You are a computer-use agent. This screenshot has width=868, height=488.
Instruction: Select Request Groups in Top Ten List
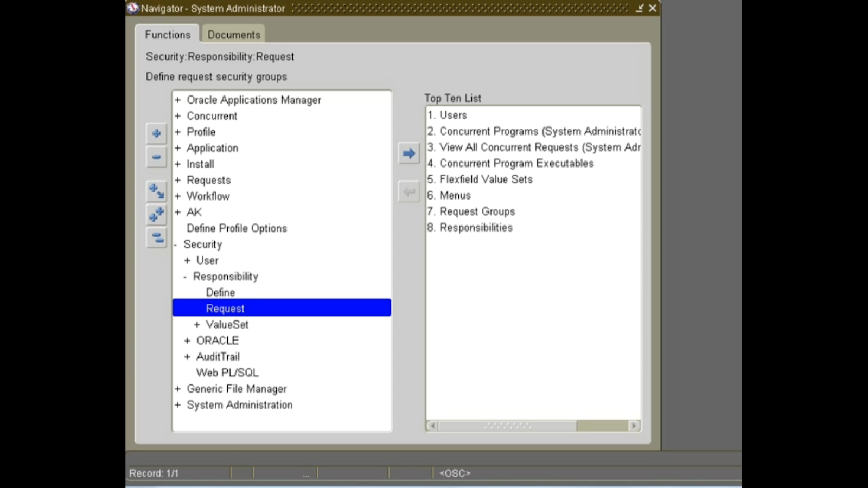(471, 211)
